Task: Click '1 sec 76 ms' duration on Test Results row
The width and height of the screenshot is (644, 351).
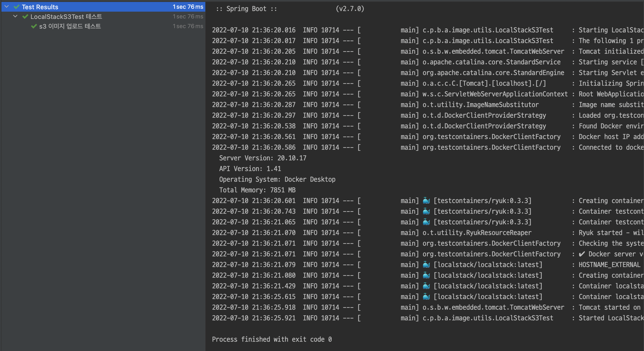Action: (x=188, y=7)
